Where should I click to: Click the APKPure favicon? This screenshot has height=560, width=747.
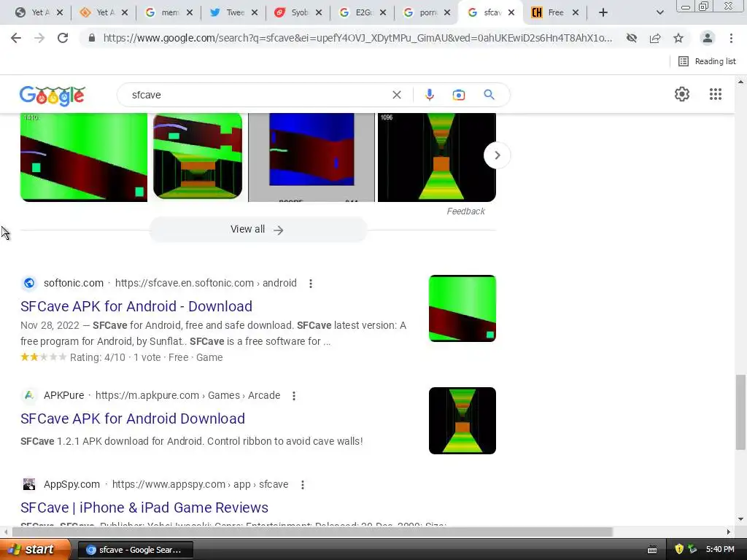[x=29, y=395]
